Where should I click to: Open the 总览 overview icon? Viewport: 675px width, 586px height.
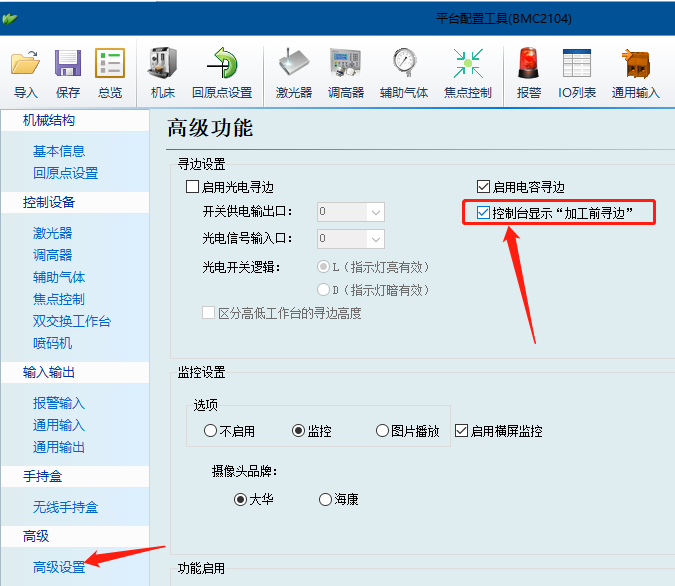click(x=110, y=63)
